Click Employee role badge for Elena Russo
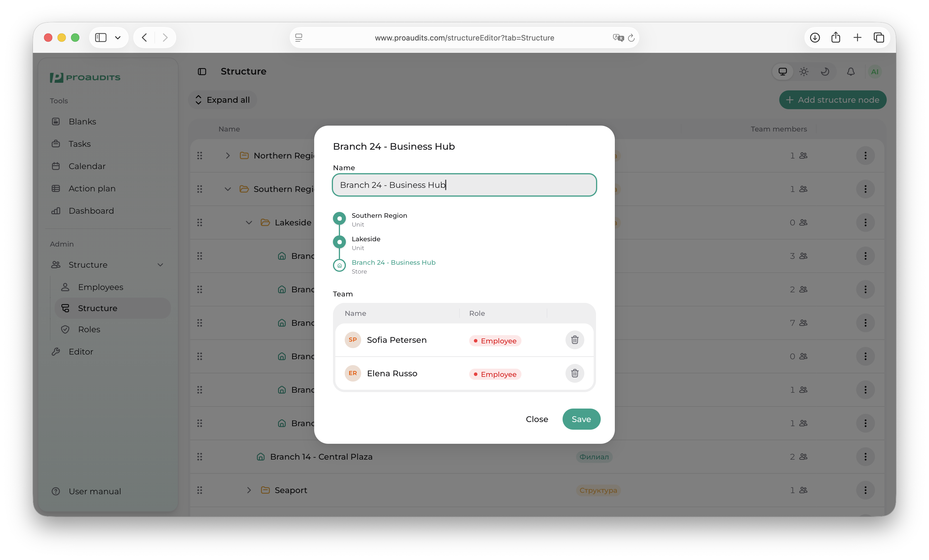929x560 pixels. [495, 374]
